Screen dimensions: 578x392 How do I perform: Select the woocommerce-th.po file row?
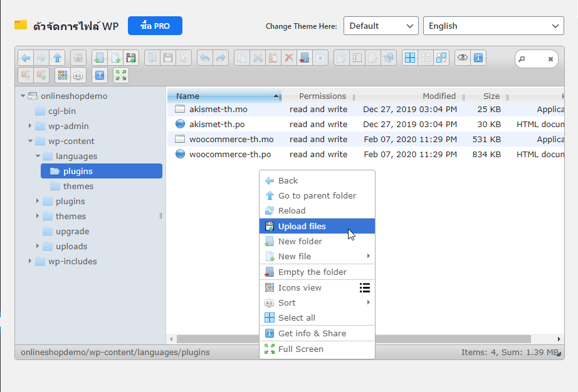coord(365,154)
